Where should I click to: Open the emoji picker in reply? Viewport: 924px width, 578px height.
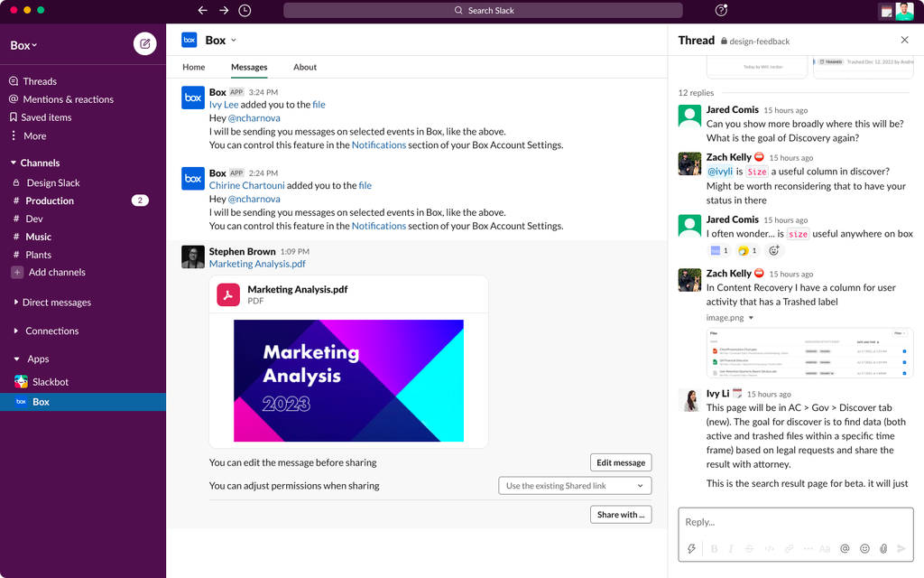pos(864,548)
